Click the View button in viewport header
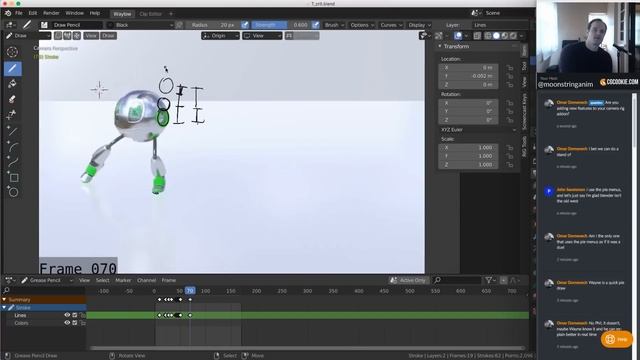 [x=91, y=36]
